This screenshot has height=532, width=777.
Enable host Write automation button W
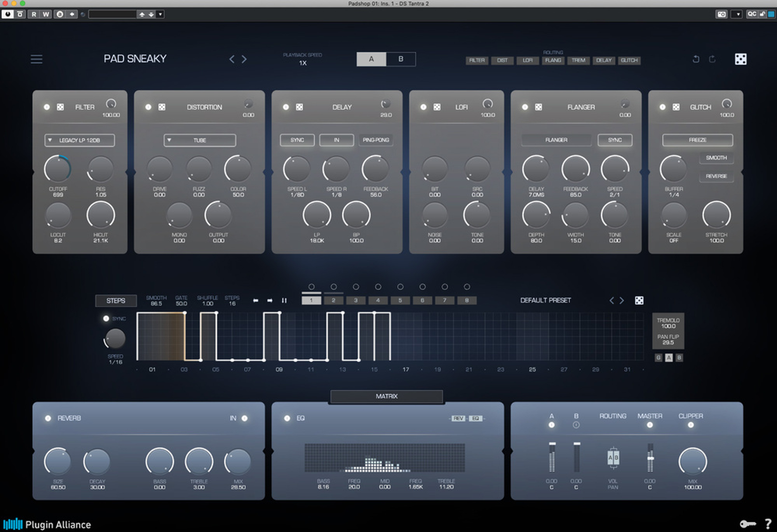click(x=46, y=14)
